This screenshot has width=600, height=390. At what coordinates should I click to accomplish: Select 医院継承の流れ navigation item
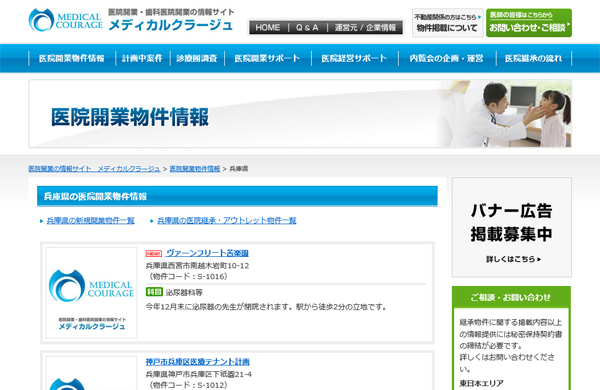click(533, 58)
